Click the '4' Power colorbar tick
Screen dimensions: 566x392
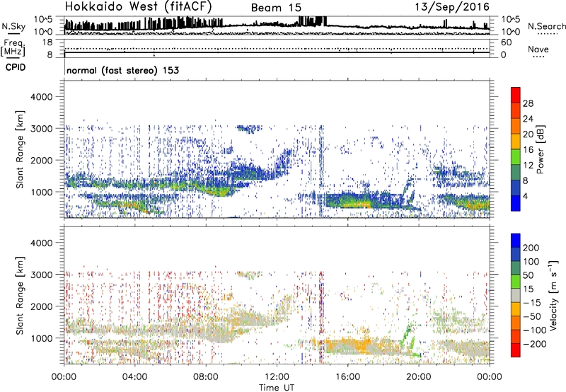tap(525, 196)
